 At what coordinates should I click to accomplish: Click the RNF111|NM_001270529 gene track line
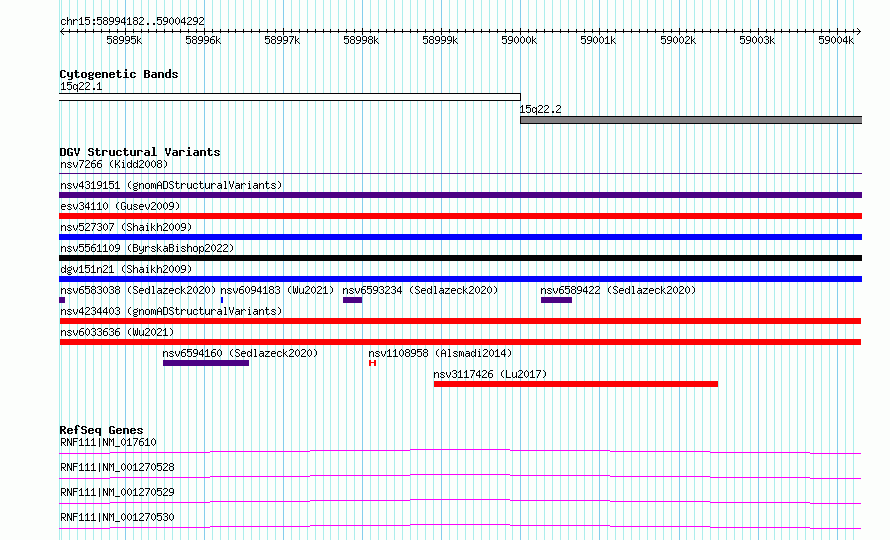point(460,501)
